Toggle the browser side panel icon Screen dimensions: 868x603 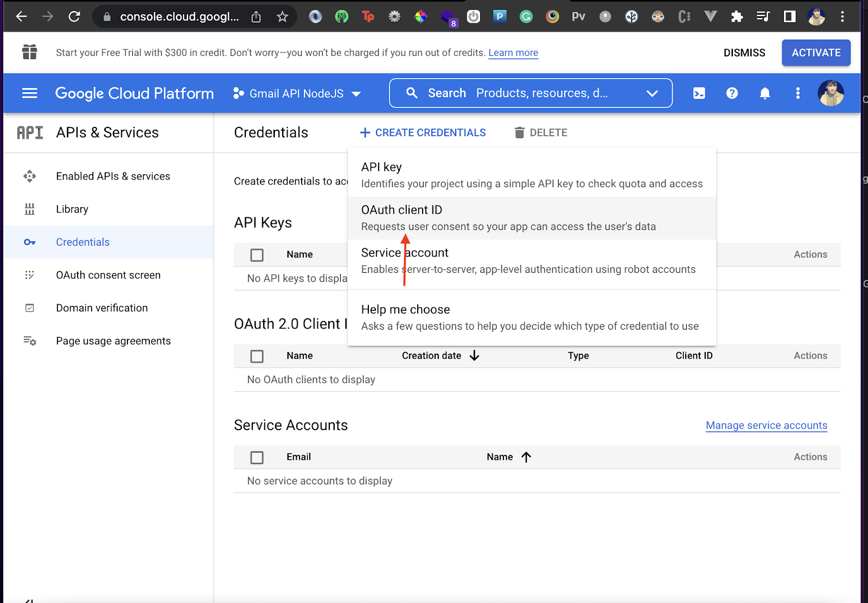pyautogui.click(x=789, y=17)
